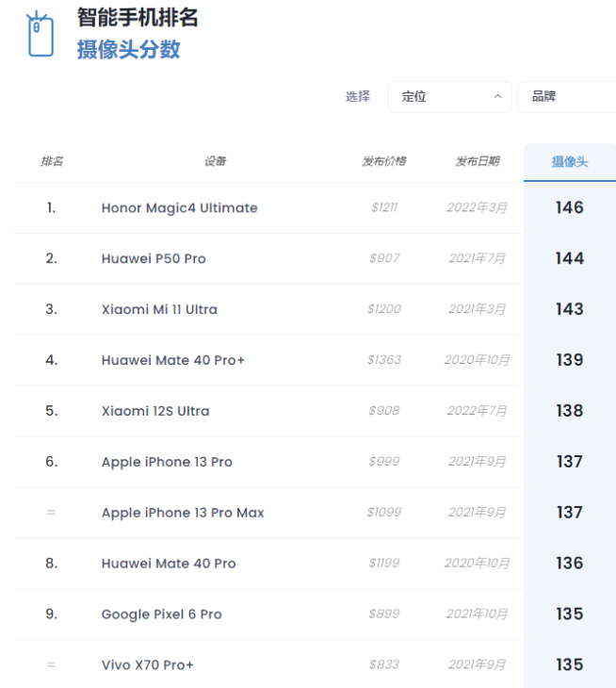Image resolution: width=616 pixels, height=688 pixels.
Task: Select Apple iPhone 13 Pro Max
Action: tap(183, 513)
